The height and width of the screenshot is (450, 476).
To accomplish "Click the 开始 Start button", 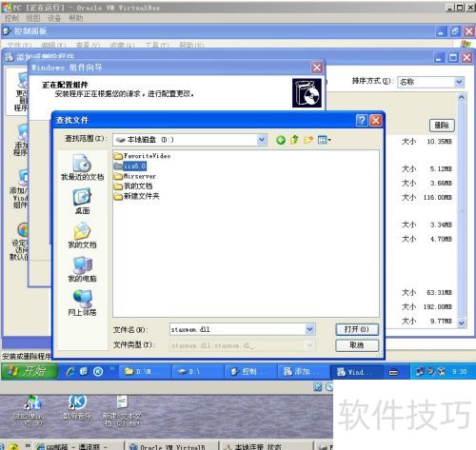I will click(30, 371).
